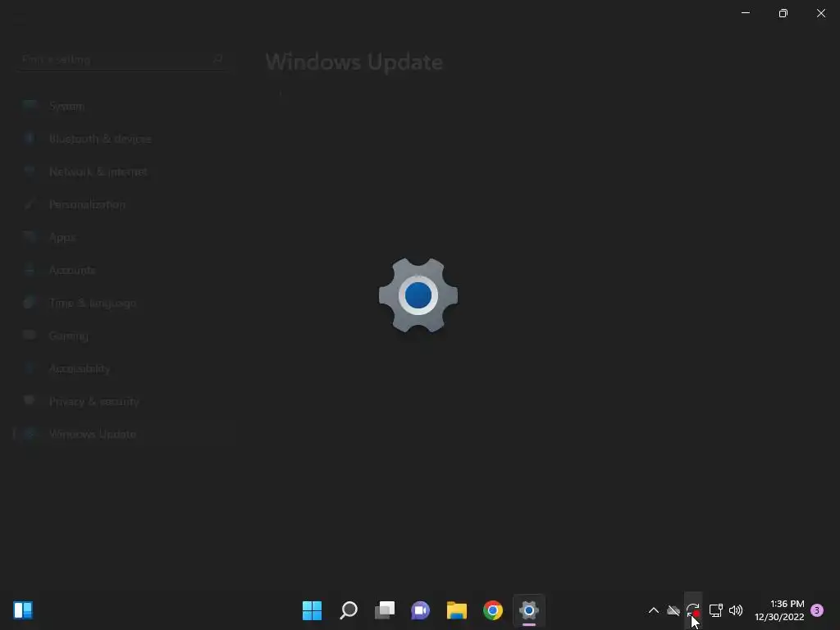
Task: Click the Privacy shield sidebar icon
Action: [x=30, y=400]
